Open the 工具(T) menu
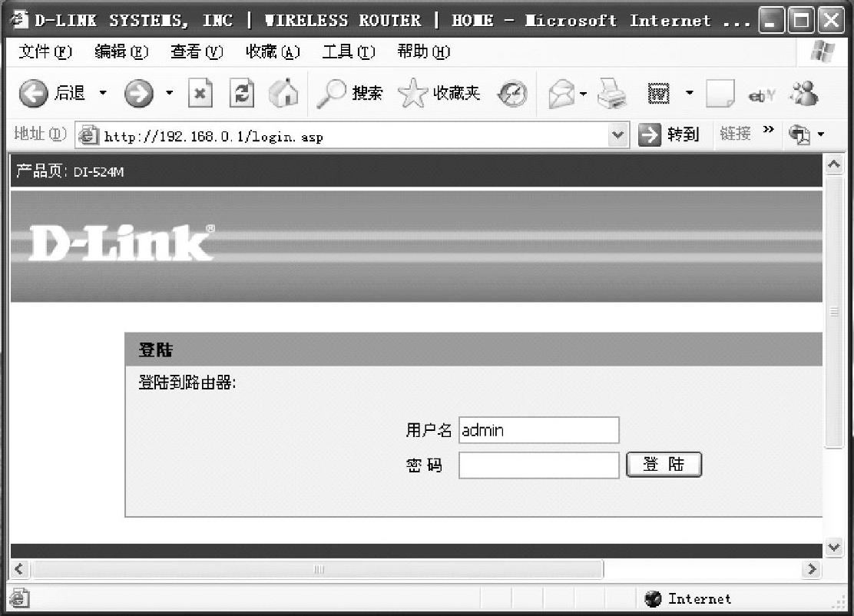 [x=349, y=51]
